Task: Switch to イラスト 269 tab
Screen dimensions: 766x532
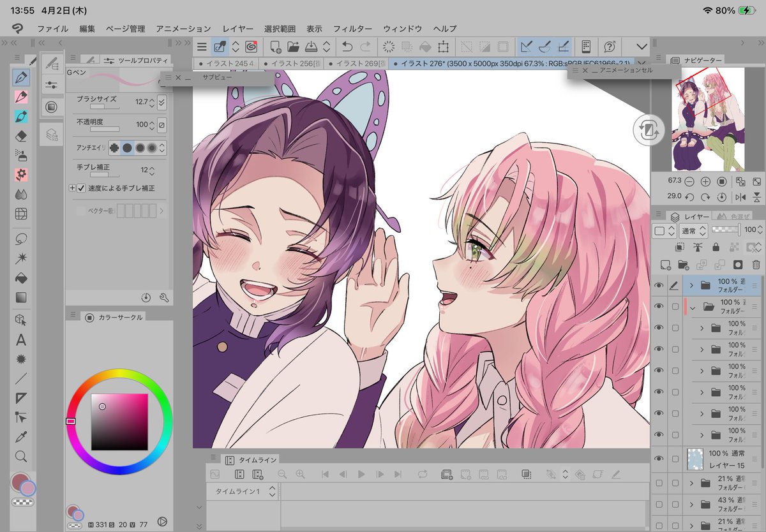Action: 357,63
